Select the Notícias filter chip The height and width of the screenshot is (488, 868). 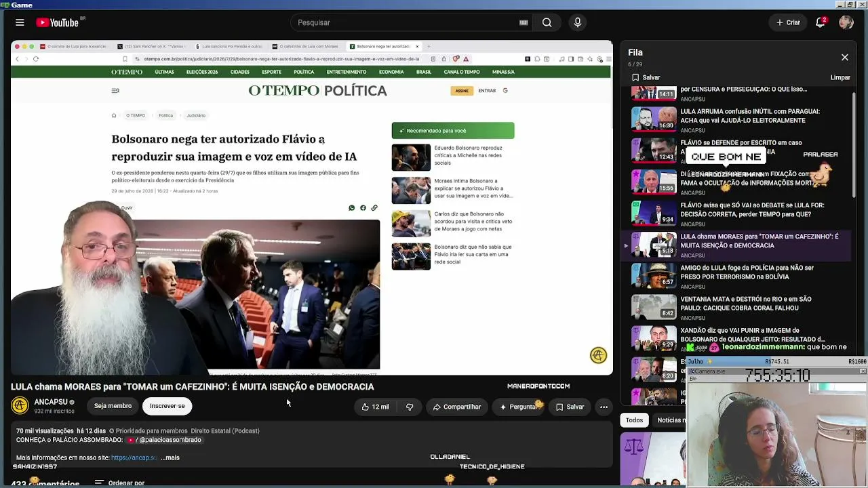click(669, 420)
